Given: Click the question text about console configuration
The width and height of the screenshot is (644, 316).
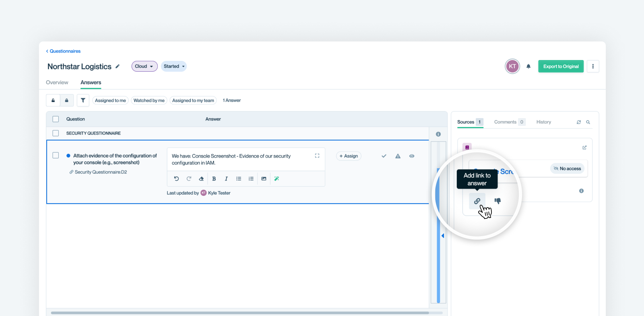Looking at the screenshot, I should click(x=115, y=159).
